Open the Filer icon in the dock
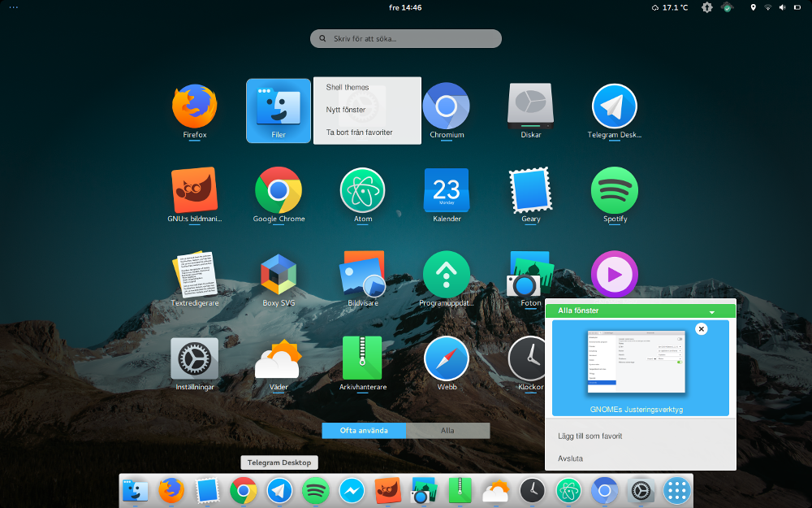This screenshot has width=812, height=508. click(x=135, y=490)
